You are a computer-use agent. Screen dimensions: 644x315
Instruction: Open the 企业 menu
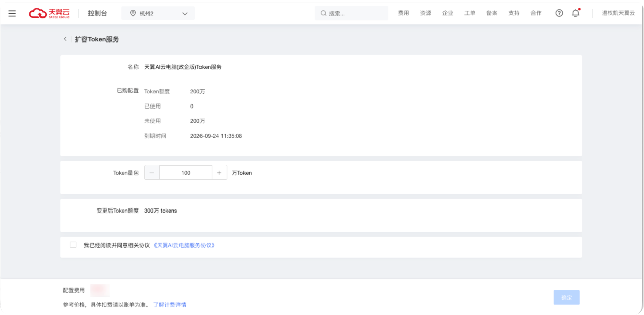point(448,13)
